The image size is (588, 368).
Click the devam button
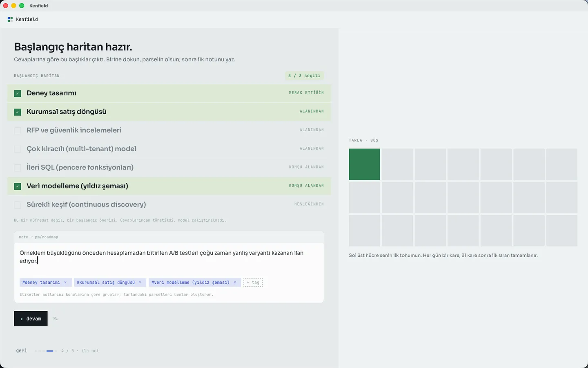31,319
